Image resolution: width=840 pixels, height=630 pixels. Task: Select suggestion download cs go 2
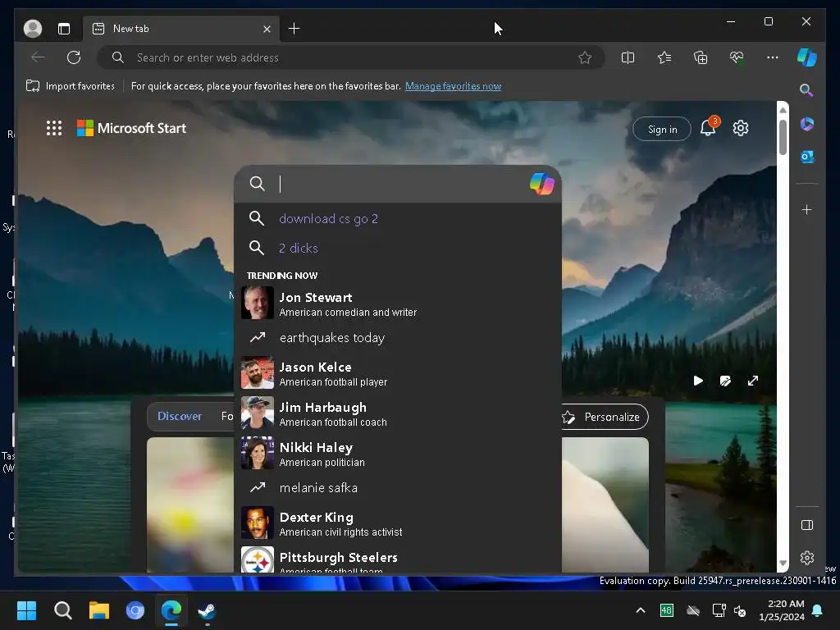click(398, 218)
